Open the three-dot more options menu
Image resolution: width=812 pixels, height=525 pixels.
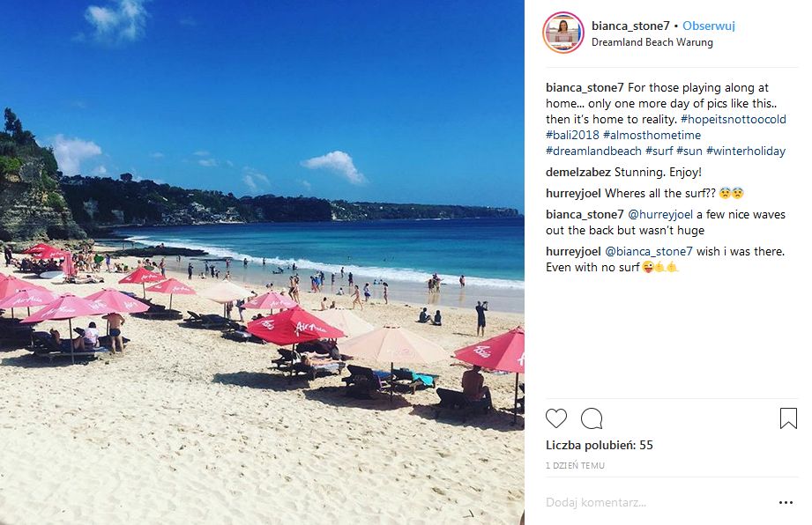[786, 502]
